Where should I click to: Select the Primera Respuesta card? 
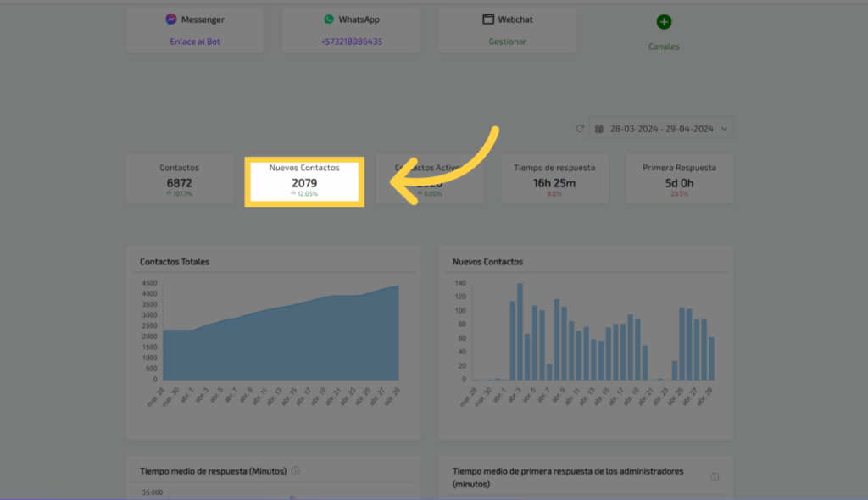(x=679, y=179)
